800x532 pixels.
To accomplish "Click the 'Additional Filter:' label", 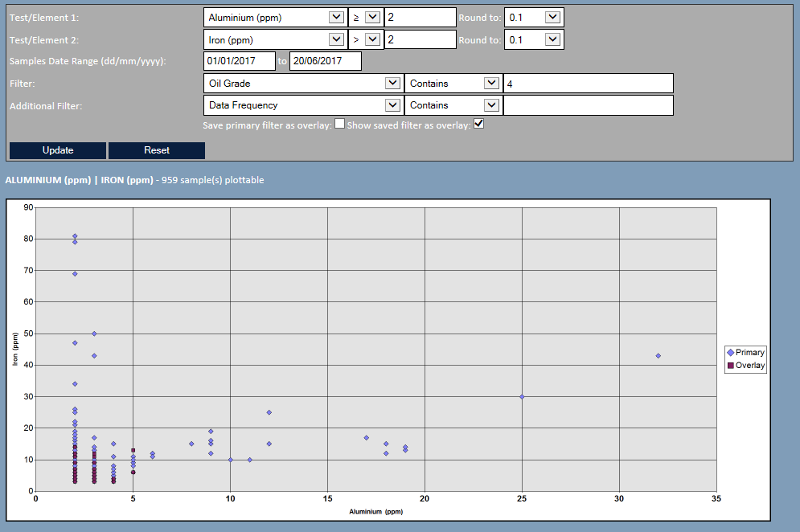I will coord(46,106).
